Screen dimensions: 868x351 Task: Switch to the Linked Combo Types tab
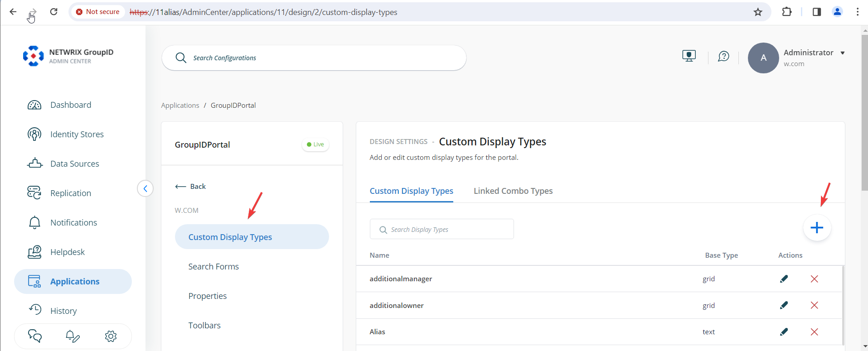pos(513,191)
